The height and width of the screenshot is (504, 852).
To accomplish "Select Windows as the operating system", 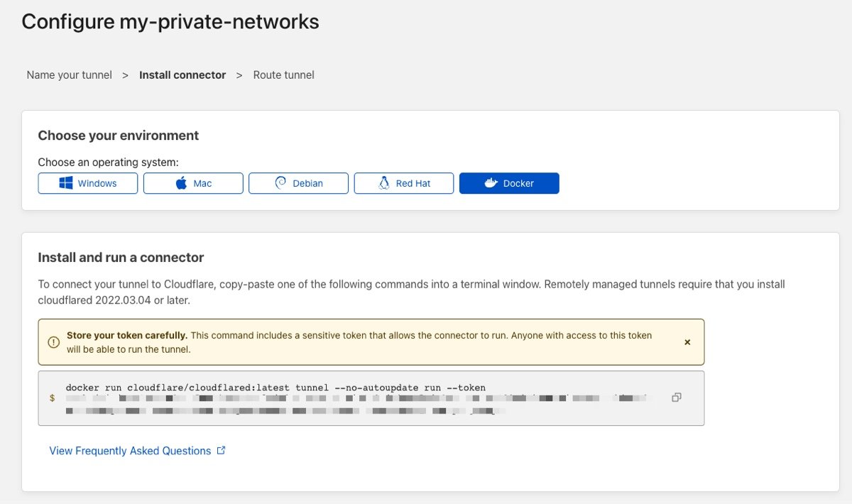I will [88, 183].
